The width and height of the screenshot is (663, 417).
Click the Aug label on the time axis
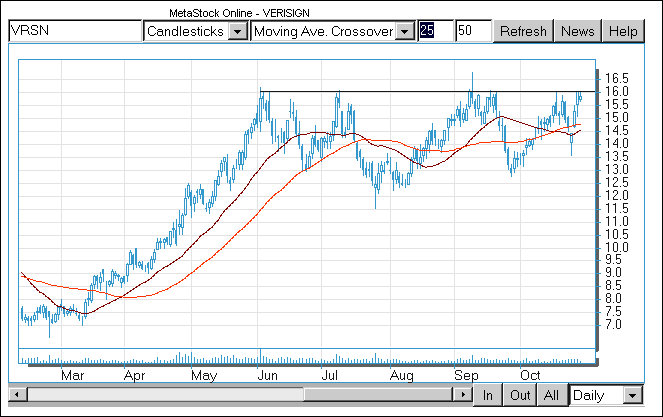click(x=401, y=376)
